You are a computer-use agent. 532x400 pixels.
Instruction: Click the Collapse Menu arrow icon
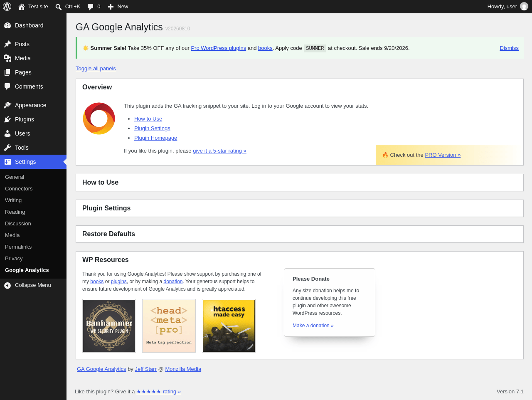[x=7, y=285]
